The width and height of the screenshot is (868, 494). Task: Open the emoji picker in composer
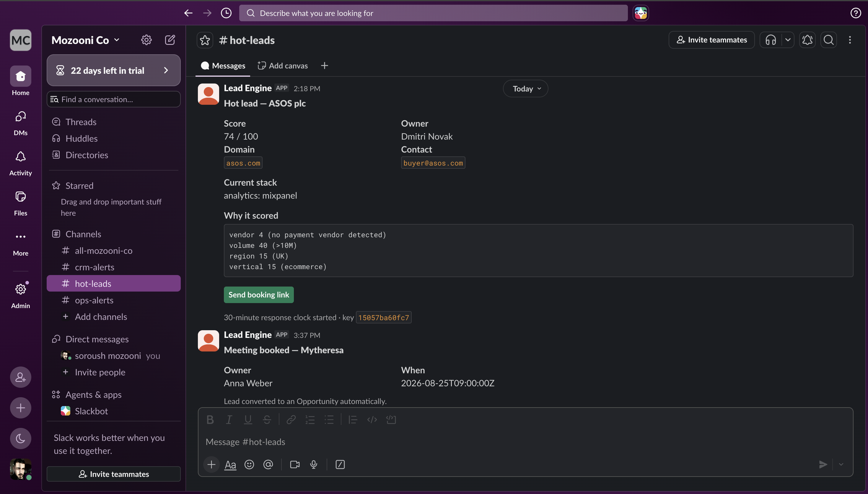click(249, 464)
